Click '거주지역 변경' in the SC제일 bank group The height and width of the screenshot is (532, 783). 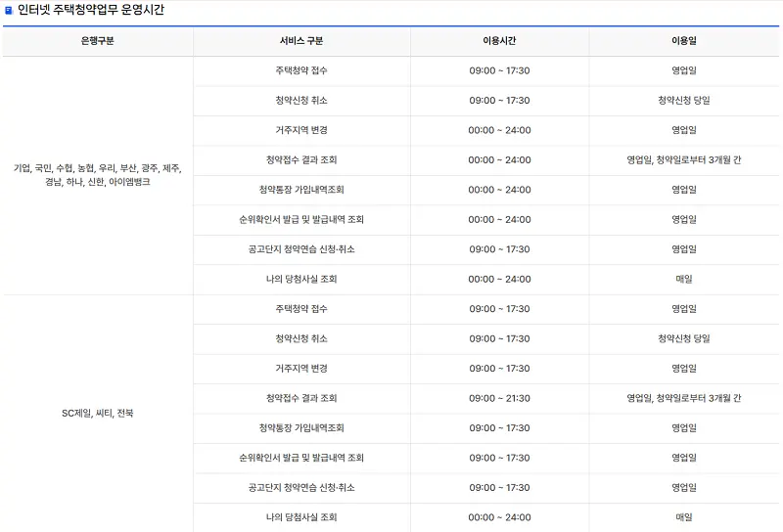[x=301, y=369]
